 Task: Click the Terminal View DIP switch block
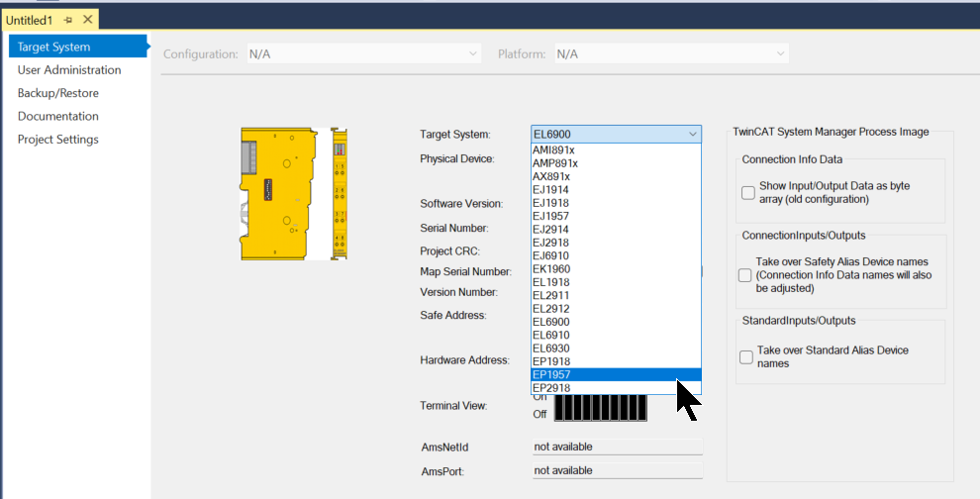601,408
